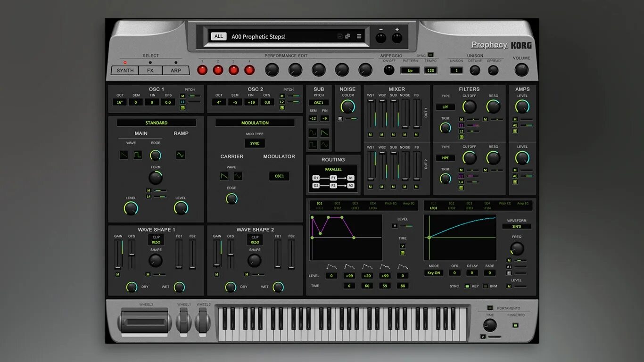Click the WHEEL3 ribbon controller

pos(145,322)
